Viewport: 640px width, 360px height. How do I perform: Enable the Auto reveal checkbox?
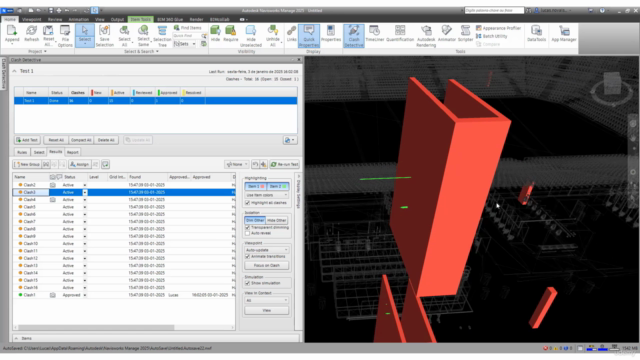click(x=247, y=233)
